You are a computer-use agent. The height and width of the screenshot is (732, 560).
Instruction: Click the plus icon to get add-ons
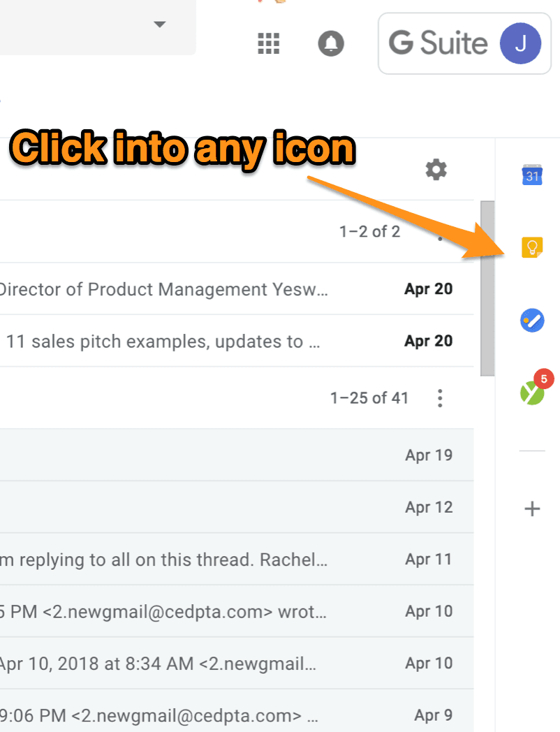[x=532, y=508]
